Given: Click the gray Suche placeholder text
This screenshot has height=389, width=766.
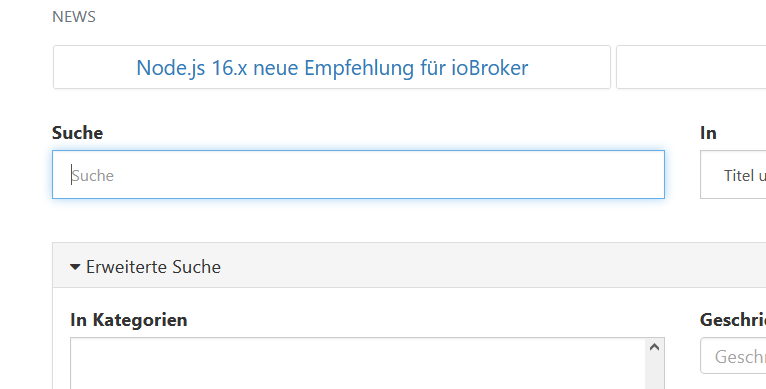Looking at the screenshot, I should click(92, 175).
